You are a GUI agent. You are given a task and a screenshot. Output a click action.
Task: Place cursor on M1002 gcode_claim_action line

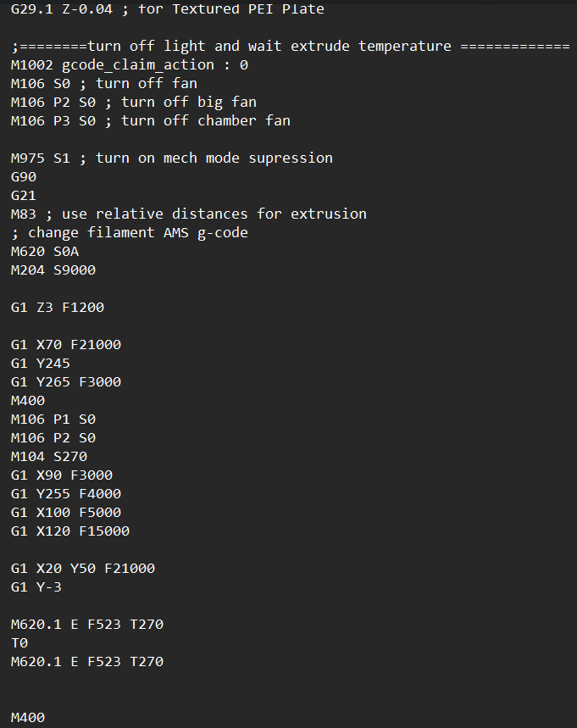pos(130,64)
